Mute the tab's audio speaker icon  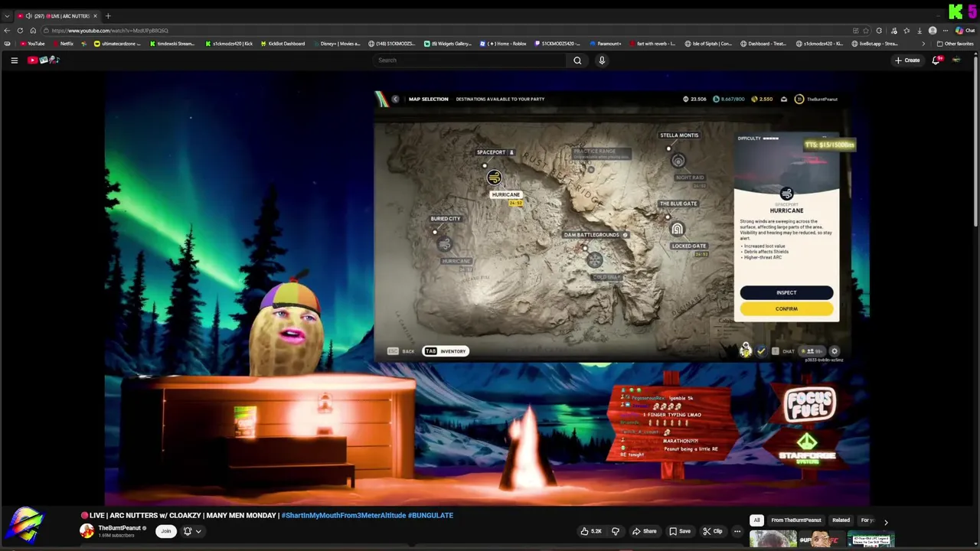(x=29, y=16)
